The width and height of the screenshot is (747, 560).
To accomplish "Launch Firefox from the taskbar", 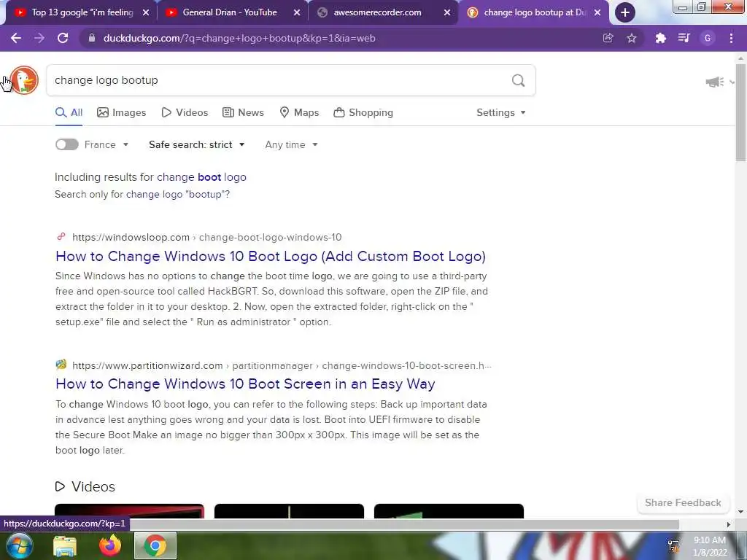I will tap(110, 545).
